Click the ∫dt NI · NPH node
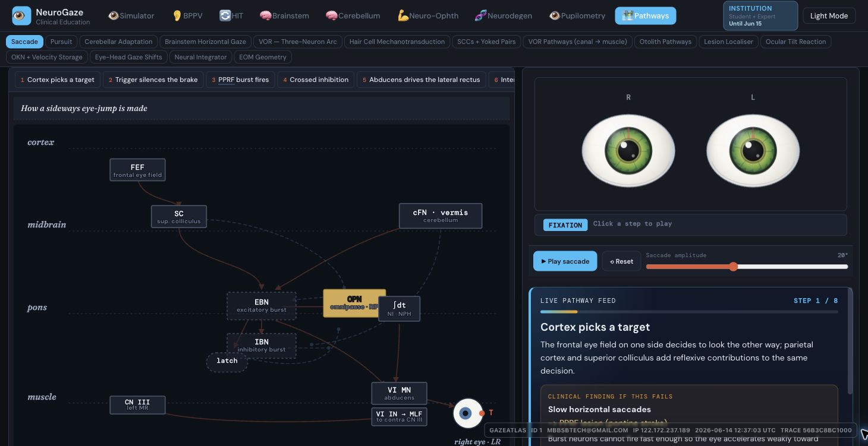Image resolution: width=868 pixels, height=446 pixels. (x=400, y=309)
